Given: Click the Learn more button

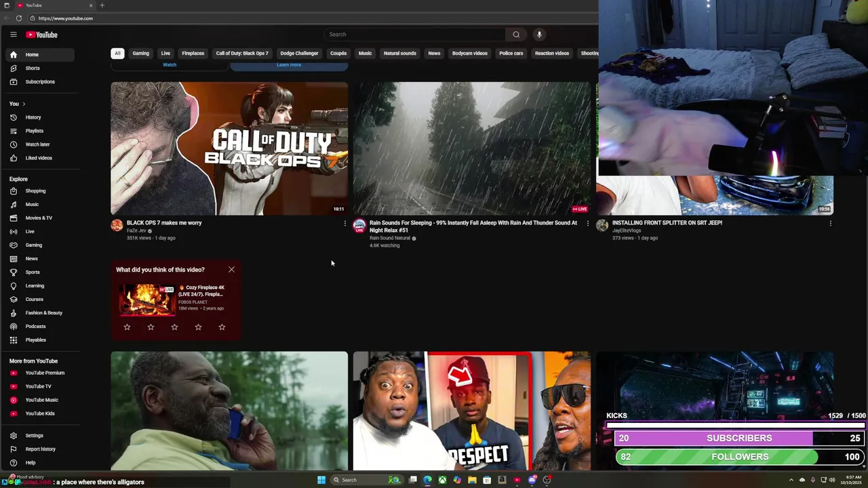Looking at the screenshot, I should [289, 65].
